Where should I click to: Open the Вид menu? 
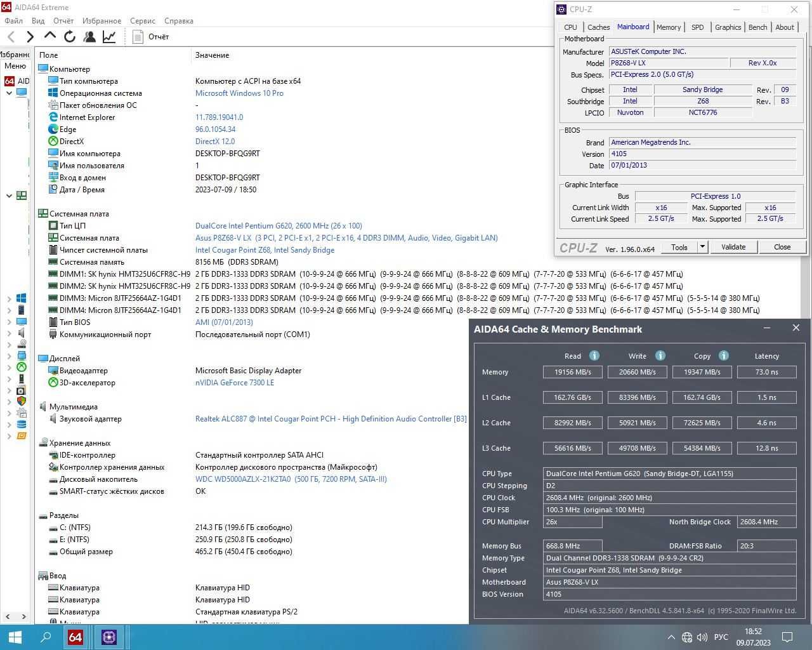(x=38, y=21)
